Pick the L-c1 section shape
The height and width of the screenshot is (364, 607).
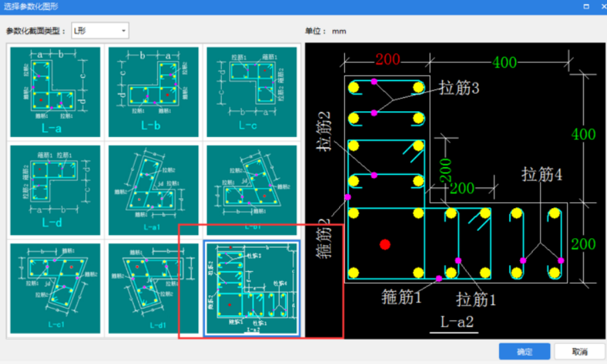pyautogui.click(x=55, y=288)
